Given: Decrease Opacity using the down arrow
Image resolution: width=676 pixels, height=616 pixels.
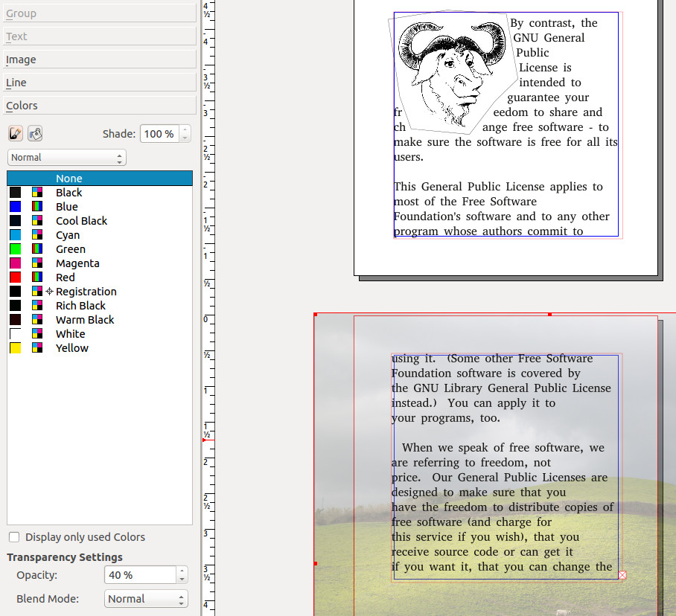Looking at the screenshot, I should (182, 579).
